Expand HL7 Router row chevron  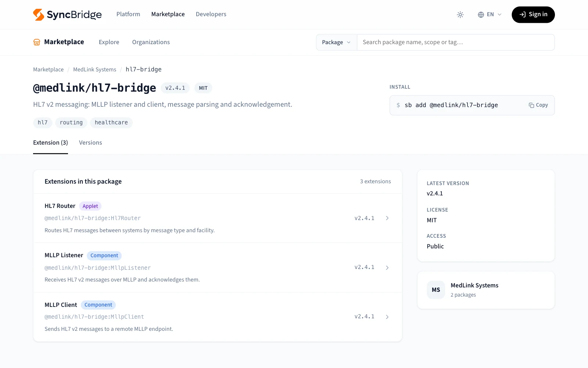coord(387,218)
